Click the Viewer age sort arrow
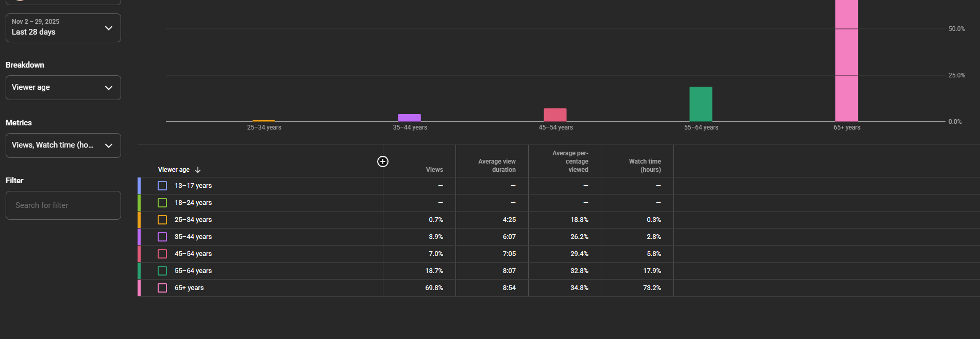The width and height of the screenshot is (980, 339). 198,170
